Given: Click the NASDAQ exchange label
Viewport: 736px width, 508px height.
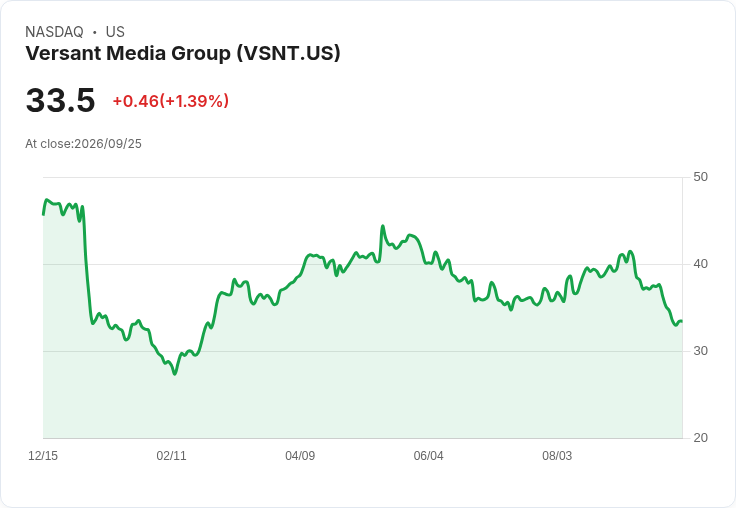Looking at the screenshot, I should pyautogui.click(x=54, y=32).
